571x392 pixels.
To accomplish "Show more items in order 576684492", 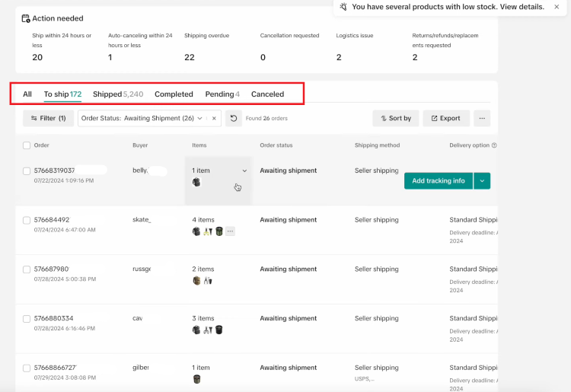I will [230, 231].
